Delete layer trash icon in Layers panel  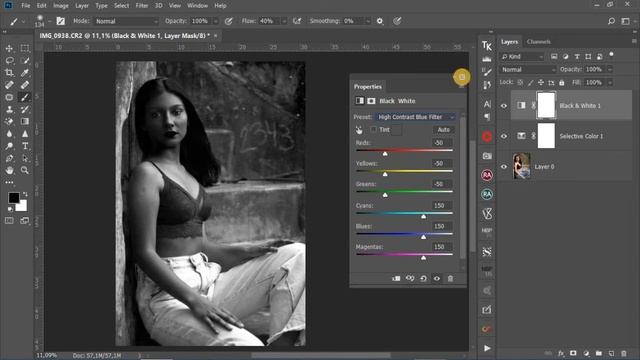pyautogui.click(x=624, y=353)
